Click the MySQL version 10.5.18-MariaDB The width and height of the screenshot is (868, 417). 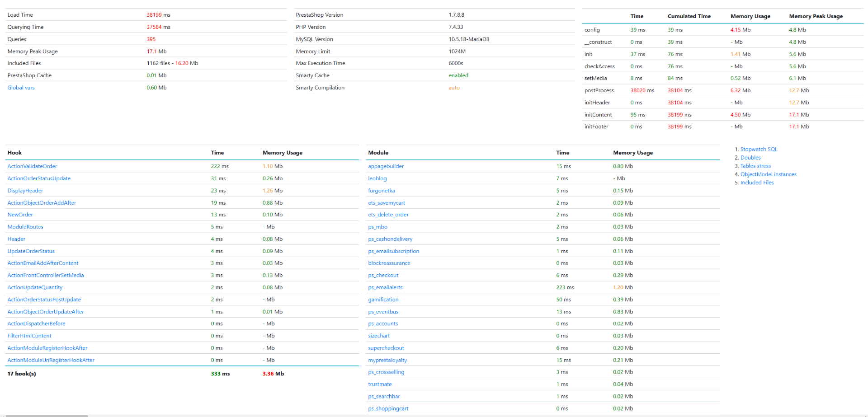469,39
